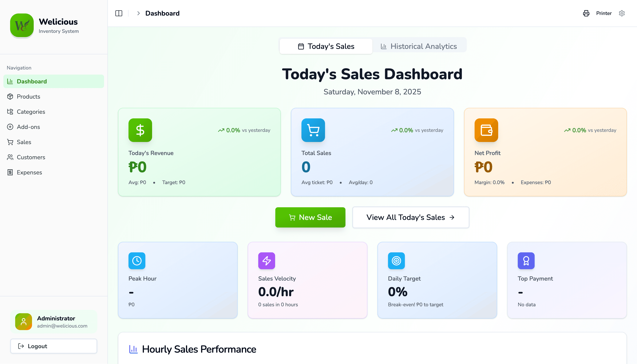The width and height of the screenshot is (637, 364).
Task: Click the blue cart Total Sales icon
Action: (313, 130)
